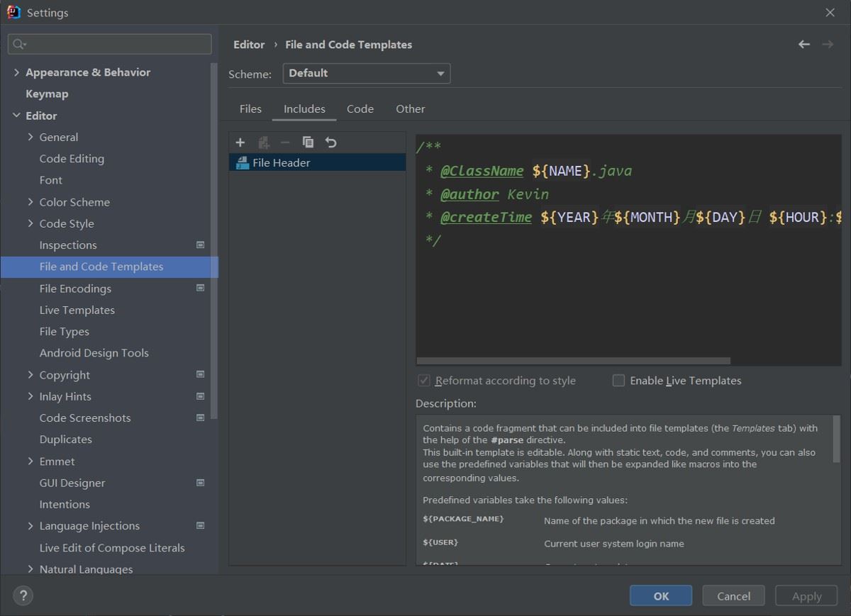Open the Scheme dropdown set to Default
851x616 pixels.
366,74
